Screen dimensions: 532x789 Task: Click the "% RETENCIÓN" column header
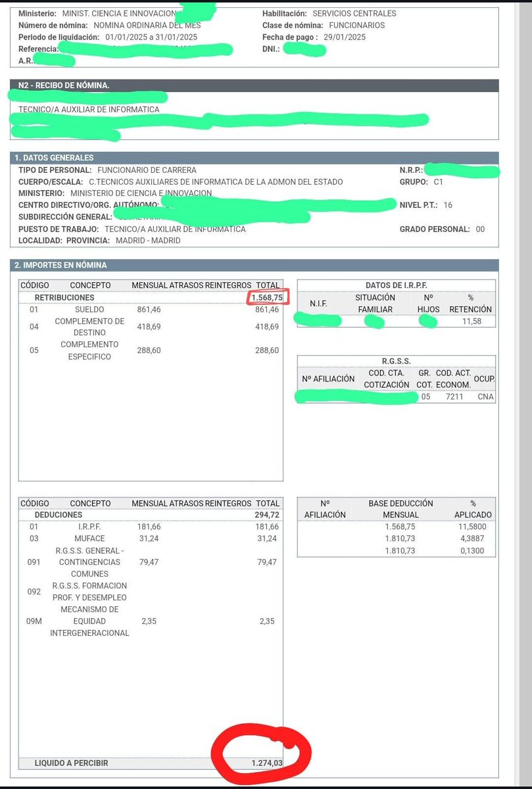tap(470, 303)
